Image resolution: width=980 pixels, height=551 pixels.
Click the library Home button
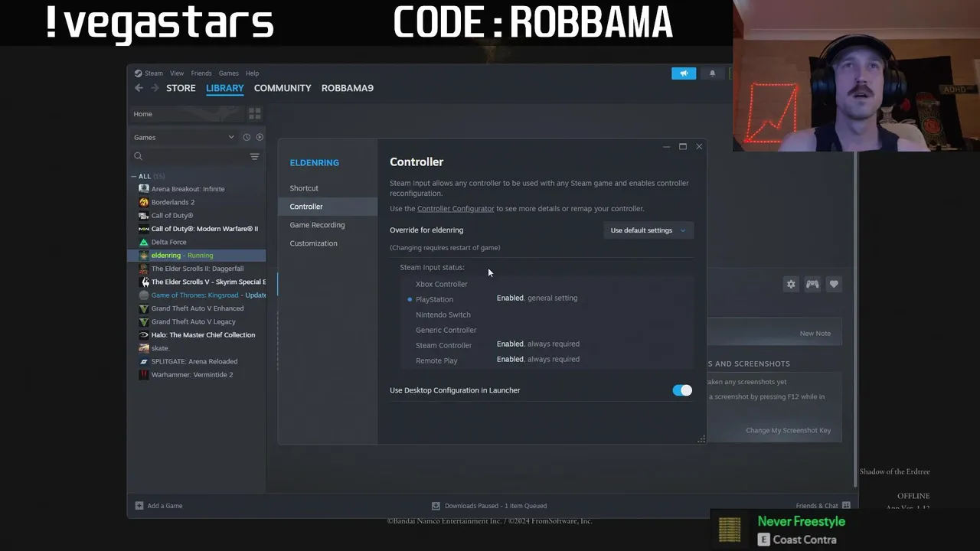[187, 114]
